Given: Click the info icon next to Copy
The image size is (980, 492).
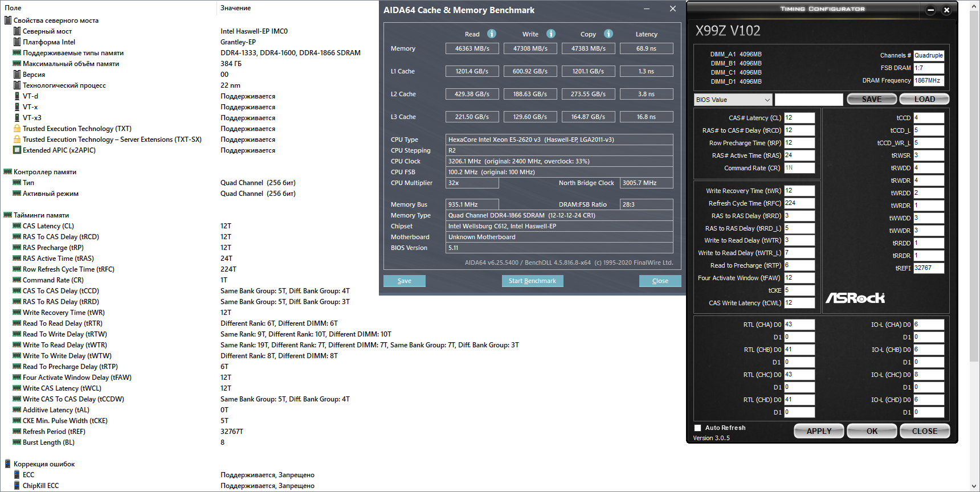Looking at the screenshot, I should (x=609, y=34).
